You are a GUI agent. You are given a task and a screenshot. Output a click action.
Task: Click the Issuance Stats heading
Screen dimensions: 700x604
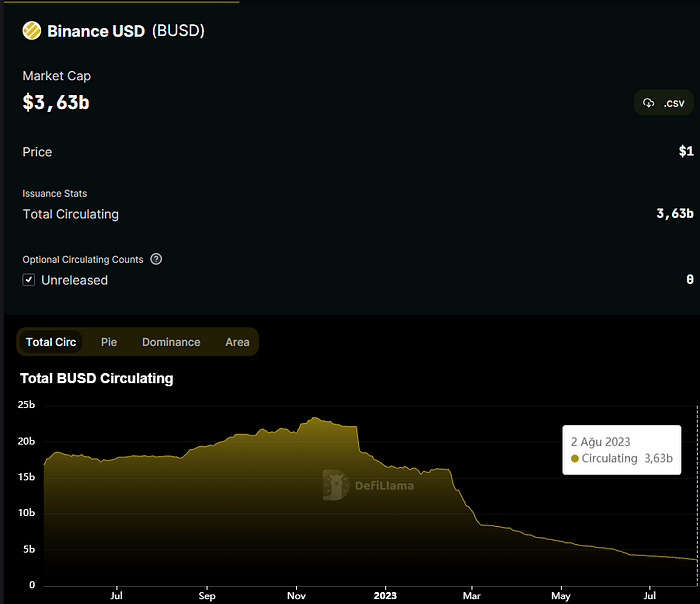click(x=55, y=193)
